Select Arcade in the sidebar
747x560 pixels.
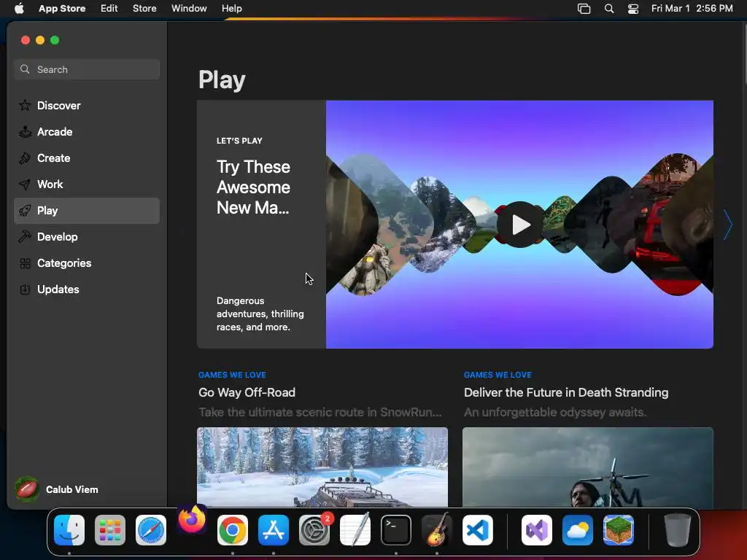pyautogui.click(x=87, y=131)
